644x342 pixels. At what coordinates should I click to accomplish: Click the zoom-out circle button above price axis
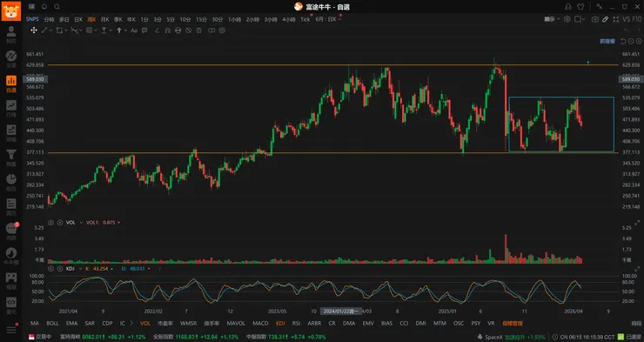[631, 41]
